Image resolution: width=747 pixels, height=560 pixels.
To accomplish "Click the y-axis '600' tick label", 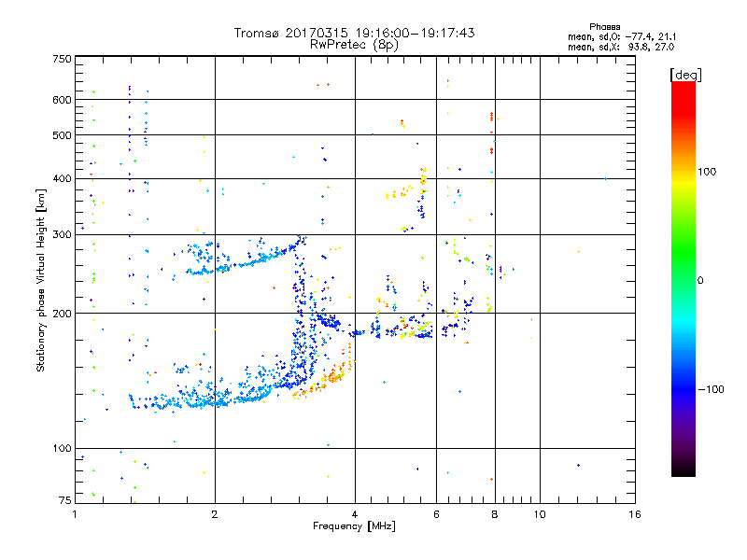I will pos(63,100).
